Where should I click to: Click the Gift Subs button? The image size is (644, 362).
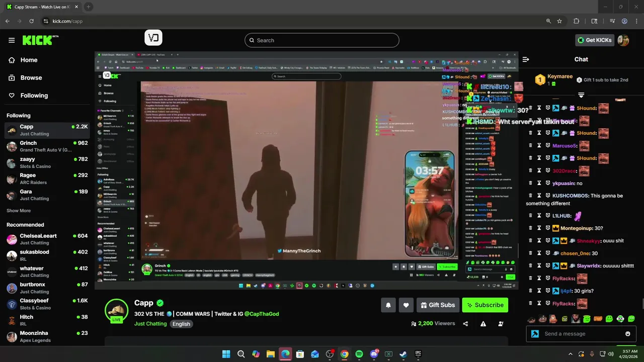click(x=438, y=305)
